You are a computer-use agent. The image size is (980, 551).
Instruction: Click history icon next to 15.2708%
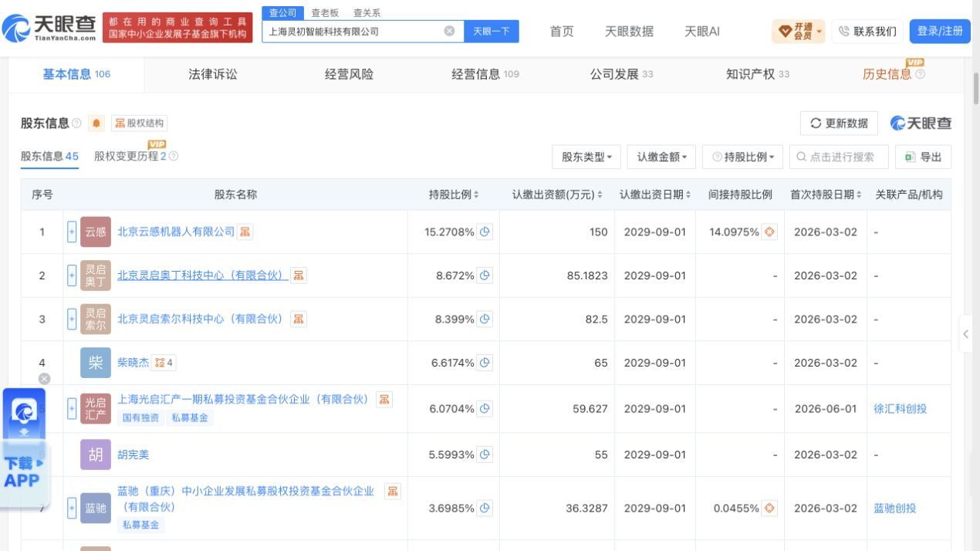[x=485, y=232]
